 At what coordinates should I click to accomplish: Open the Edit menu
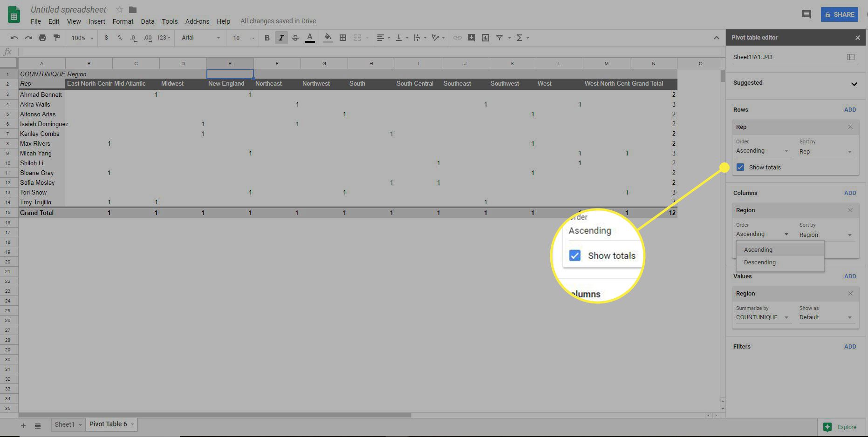click(54, 21)
